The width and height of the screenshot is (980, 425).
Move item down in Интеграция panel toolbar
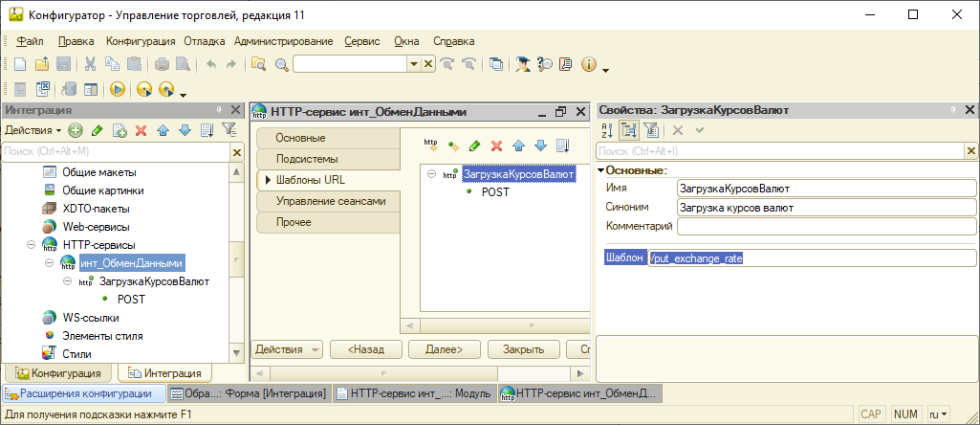pyautogui.click(x=185, y=130)
